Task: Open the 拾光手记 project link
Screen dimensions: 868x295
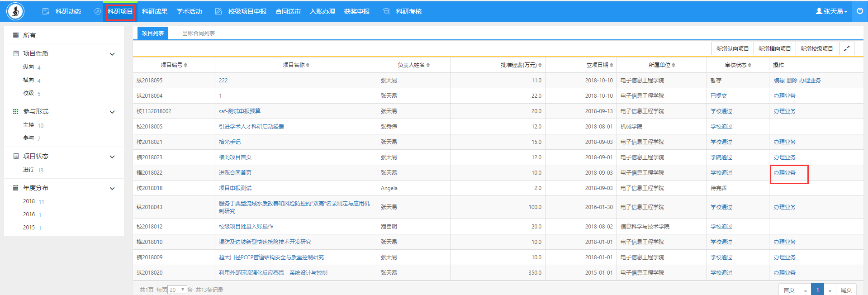Action: (230, 142)
